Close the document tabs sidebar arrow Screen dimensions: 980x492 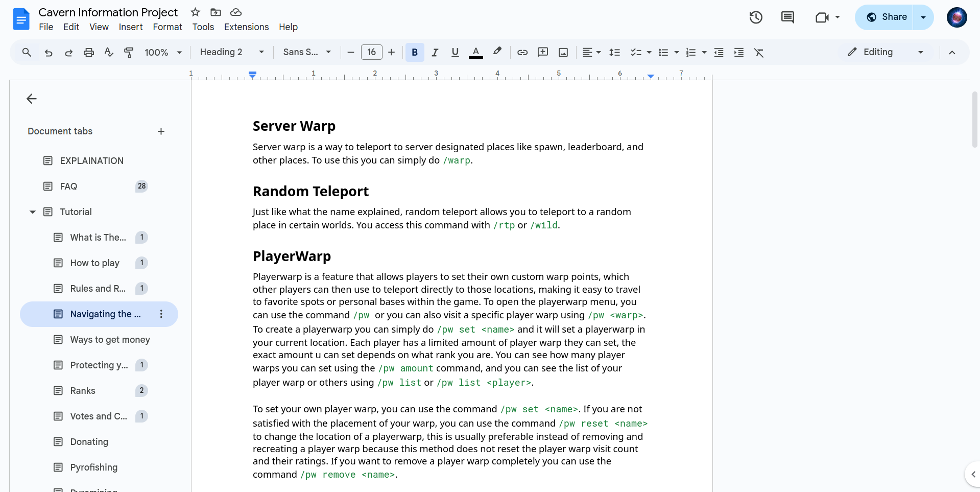pos(32,99)
